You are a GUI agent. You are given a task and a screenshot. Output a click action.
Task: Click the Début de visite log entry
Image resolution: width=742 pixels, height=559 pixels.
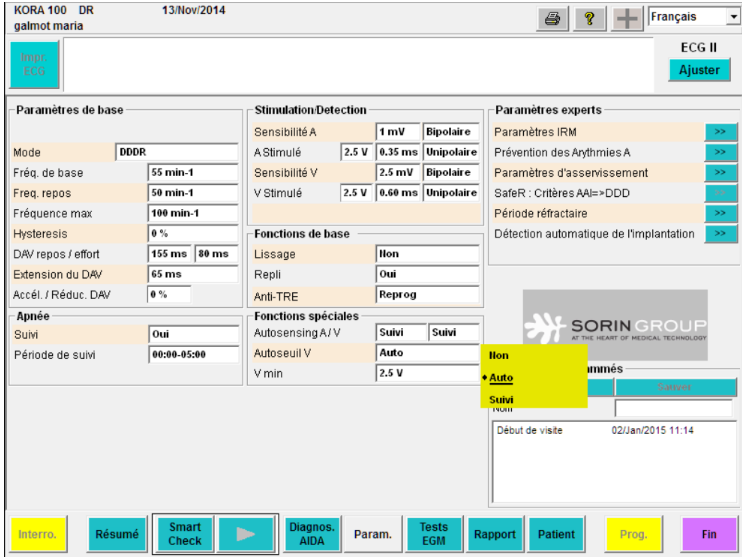pos(595,431)
